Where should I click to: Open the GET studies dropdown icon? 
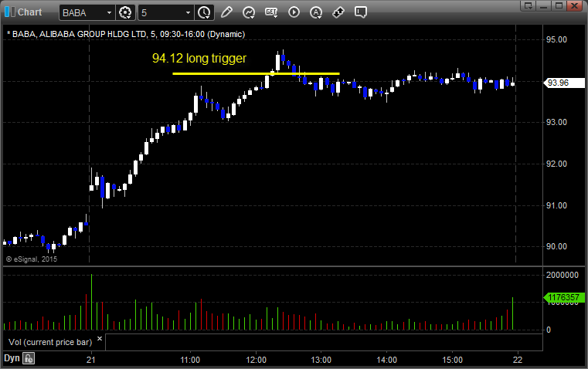(x=271, y=12)
